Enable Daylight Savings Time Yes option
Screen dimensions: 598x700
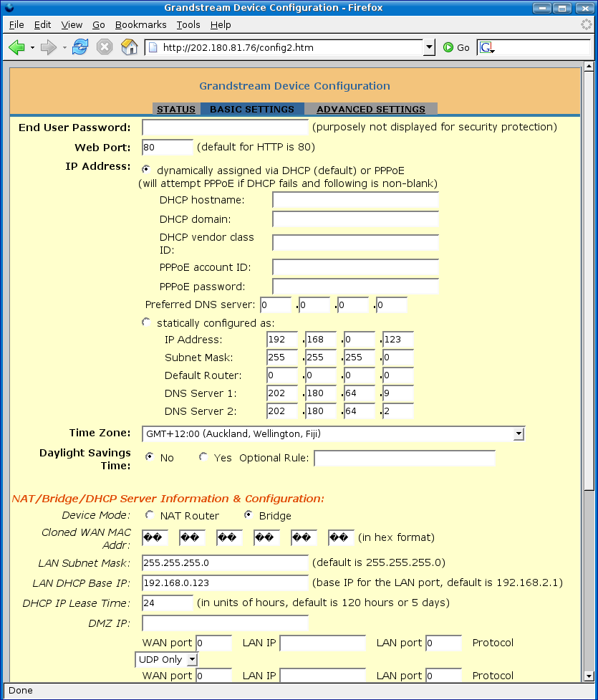(x=203, y=457)
